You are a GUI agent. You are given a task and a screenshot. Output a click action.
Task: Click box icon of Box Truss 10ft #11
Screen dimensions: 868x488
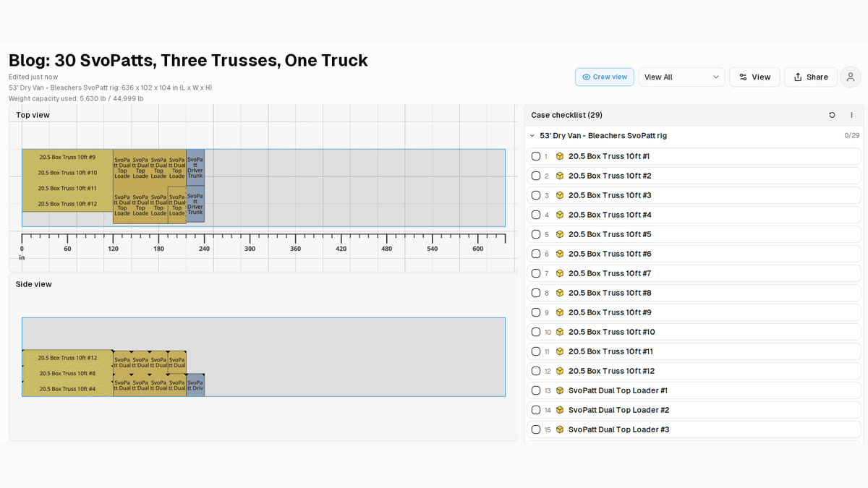pyautogui.click(x=560, y=351)
